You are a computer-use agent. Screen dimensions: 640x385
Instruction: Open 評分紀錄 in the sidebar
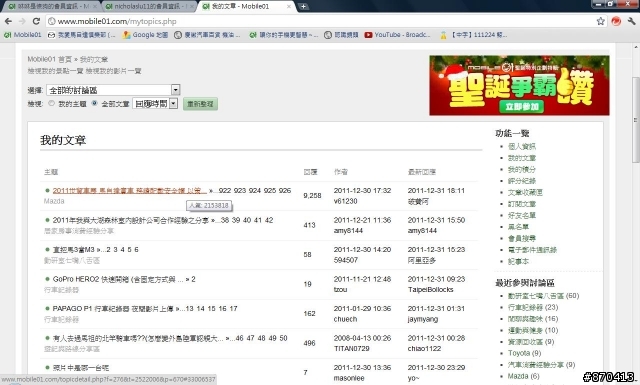[x=522, y=181]
